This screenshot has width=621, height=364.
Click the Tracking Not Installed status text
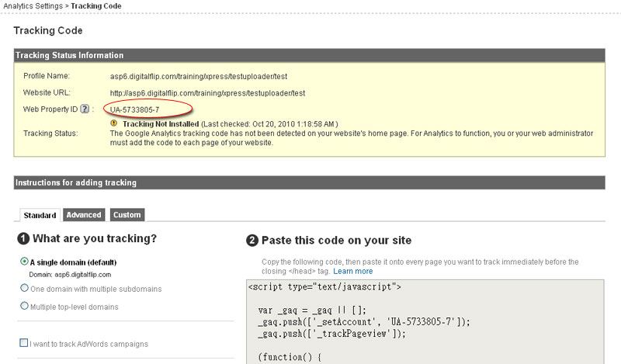coord(161,124)
